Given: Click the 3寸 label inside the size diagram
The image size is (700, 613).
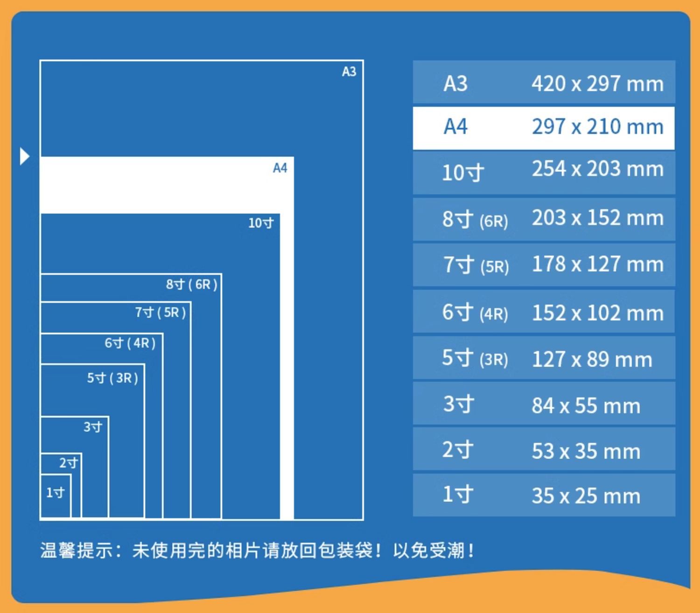Looking at the screenshot, I should coord(93,427).
